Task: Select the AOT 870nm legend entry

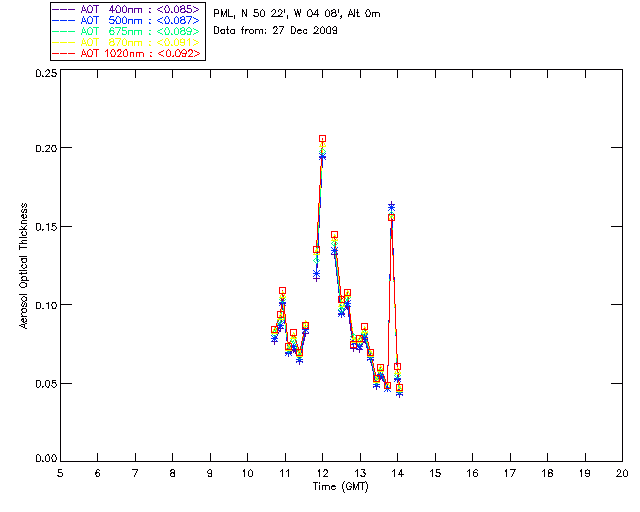Action: tap(127, 42)
